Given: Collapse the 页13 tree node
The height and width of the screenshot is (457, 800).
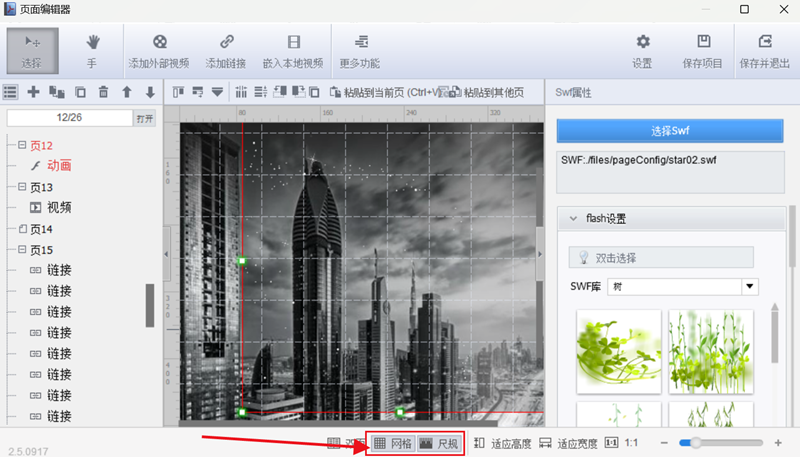Looking at the screenshot, I should (22, 187).
